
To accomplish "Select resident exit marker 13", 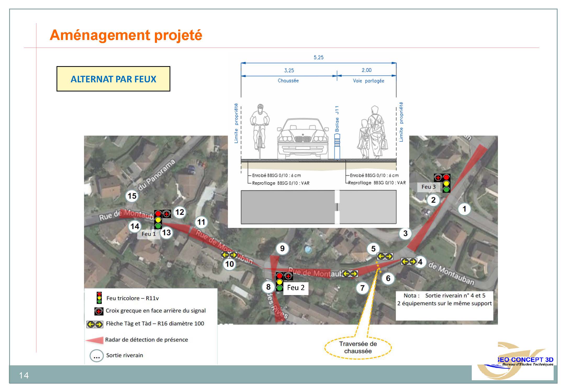I will [166, 232].
